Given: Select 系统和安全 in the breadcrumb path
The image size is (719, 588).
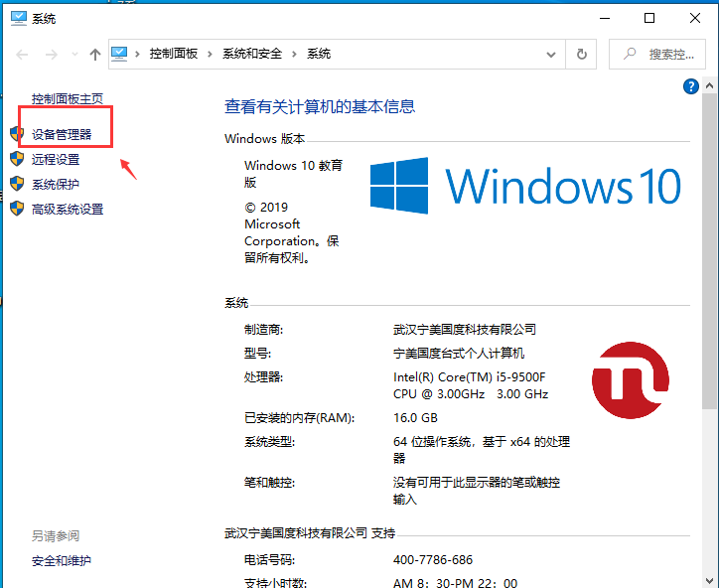Looking at the screenshot, I should (252, 54).
